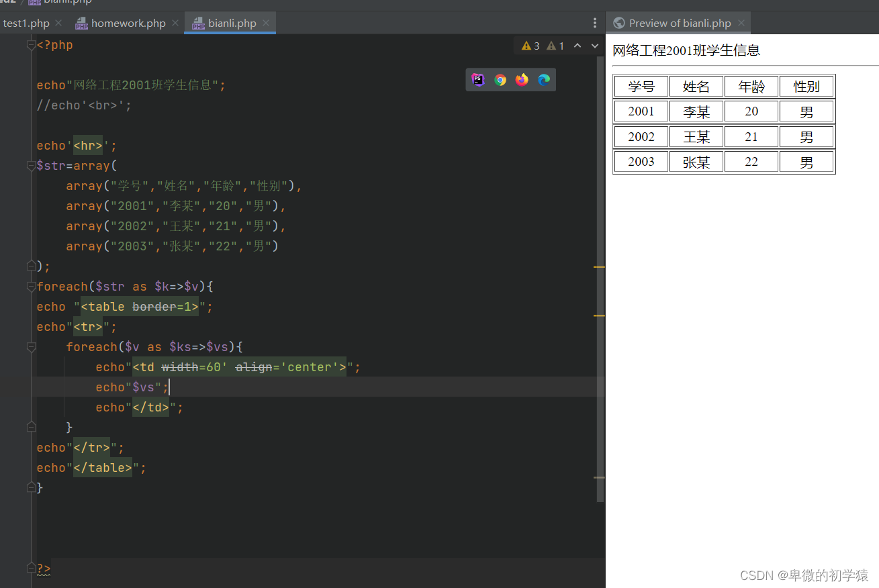
Task: Click the second yellow warning stripe mark
Action: click(x=600, y=315)
